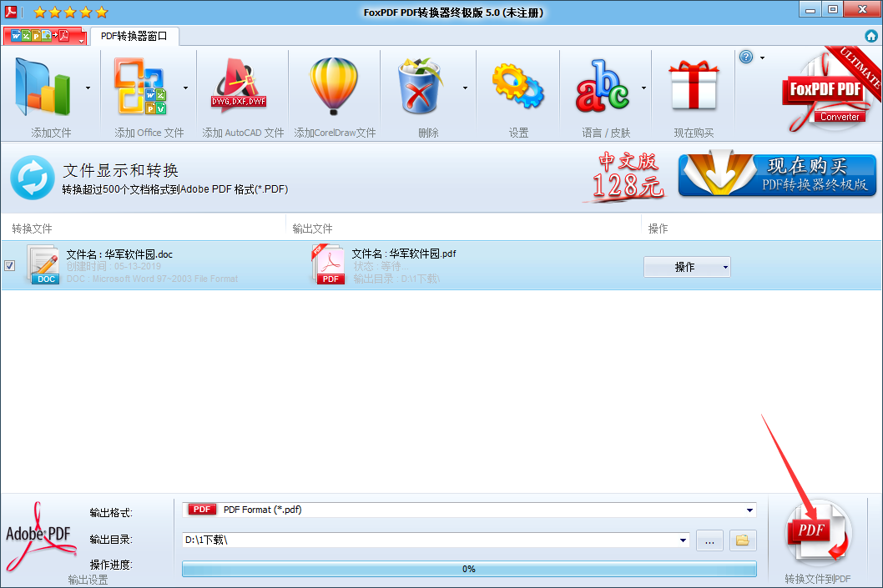Screen dimensions: 883x588
Task: Click the Adobe PDF logo in output settings
Action: [x=39, y=536]
